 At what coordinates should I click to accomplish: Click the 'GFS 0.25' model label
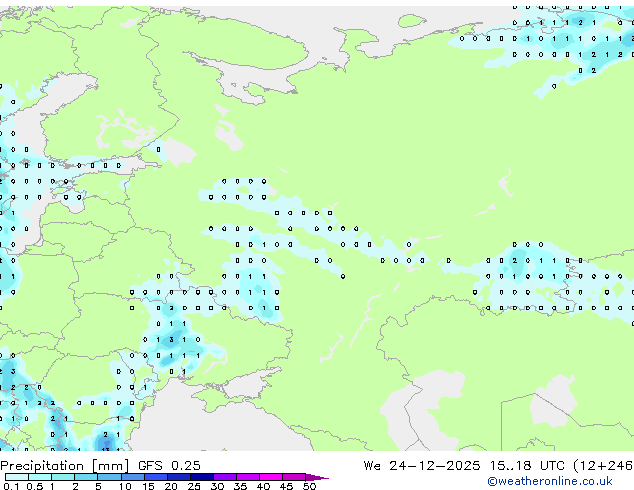[169, 465]
